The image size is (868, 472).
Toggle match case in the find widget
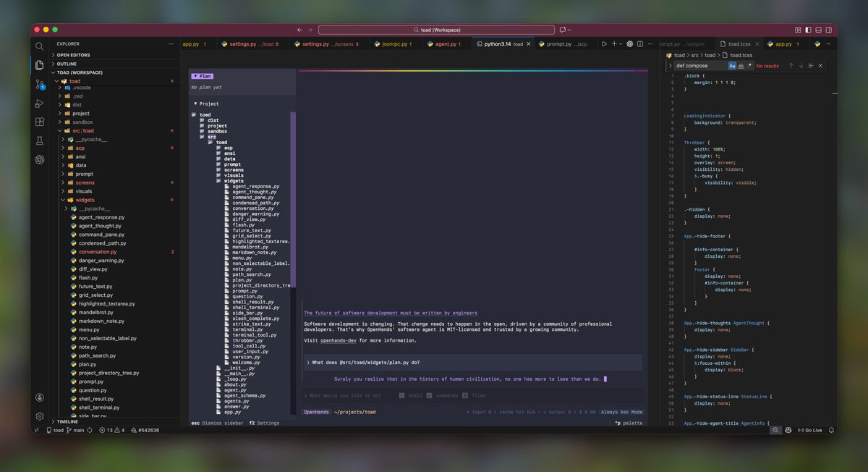click(732, 65)
